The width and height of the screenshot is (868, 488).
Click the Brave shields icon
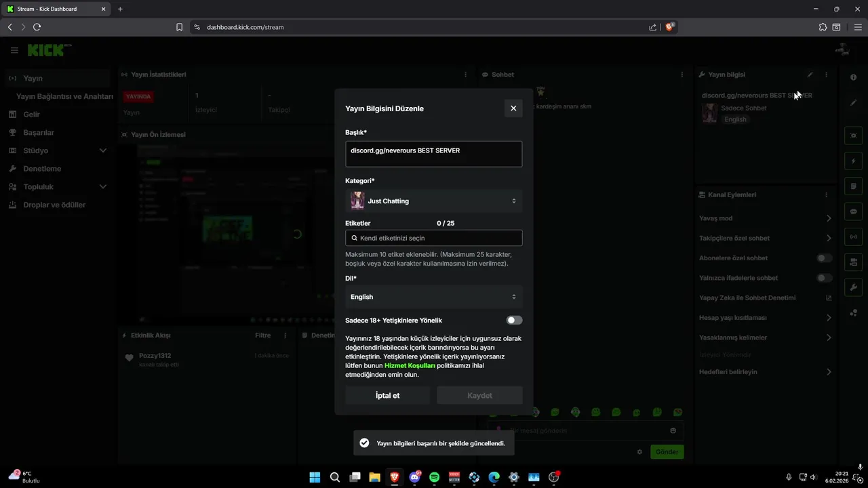click(670, 27)
